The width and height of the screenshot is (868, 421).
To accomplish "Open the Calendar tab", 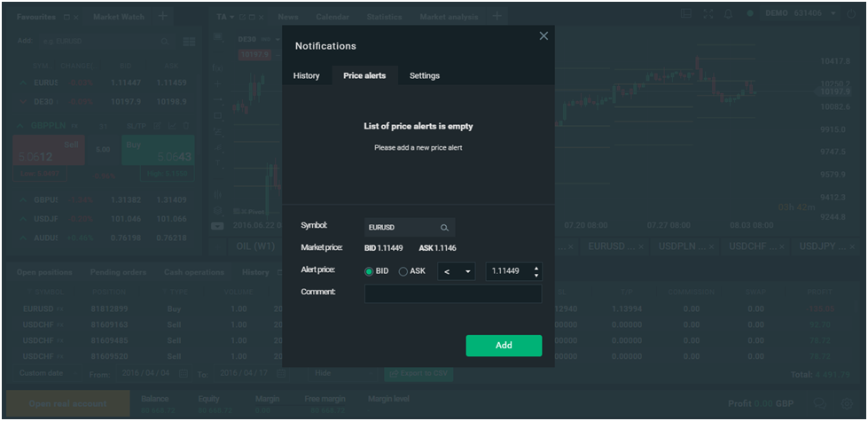I will [x=332, y=17].
